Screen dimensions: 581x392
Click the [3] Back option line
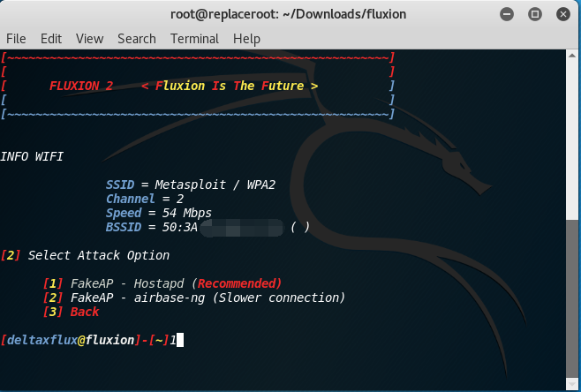[71, 312]
